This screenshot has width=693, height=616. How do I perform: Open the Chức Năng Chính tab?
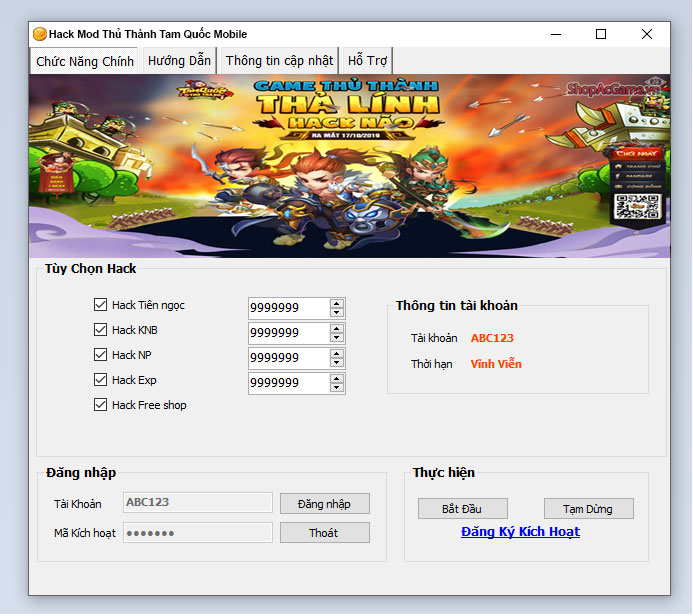point(85,61)
